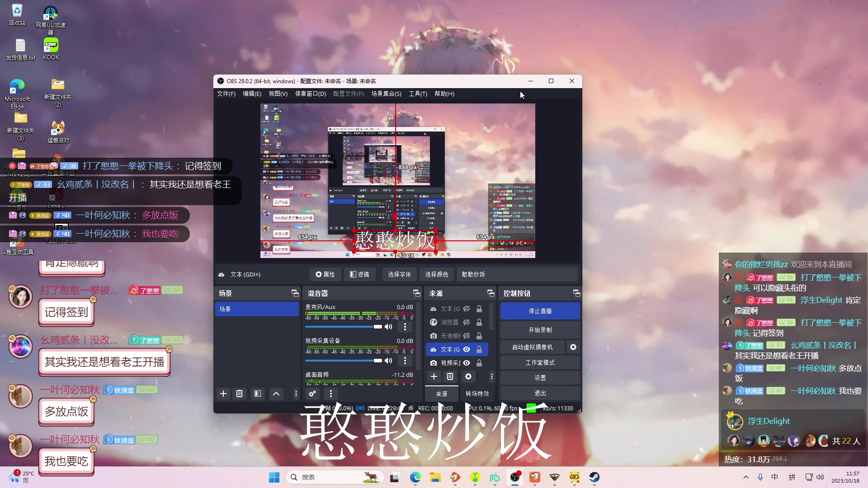This screenshot has width=868, height=488.
Task: Open 视图(V) menu
Action: click(278, 94)
